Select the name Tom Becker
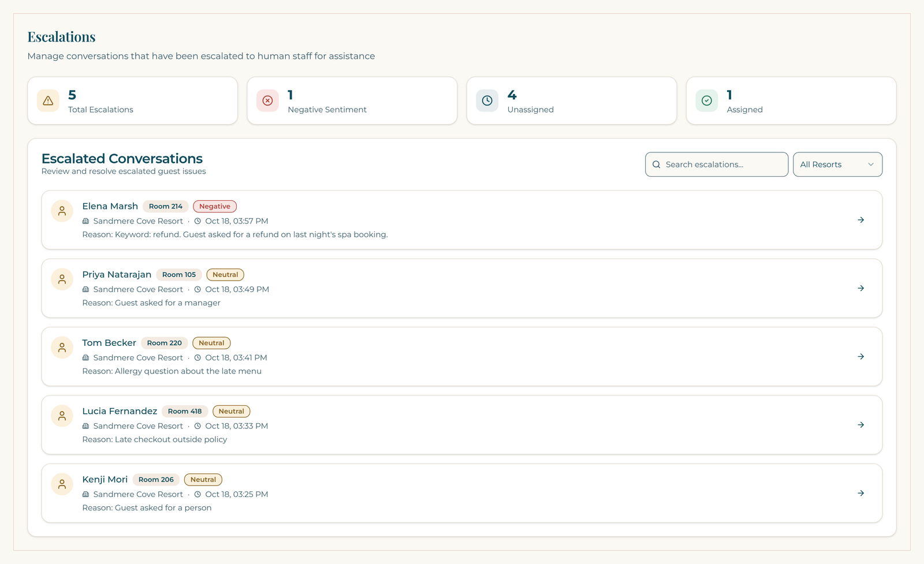The image size is (924, 564). coord(109,343)
